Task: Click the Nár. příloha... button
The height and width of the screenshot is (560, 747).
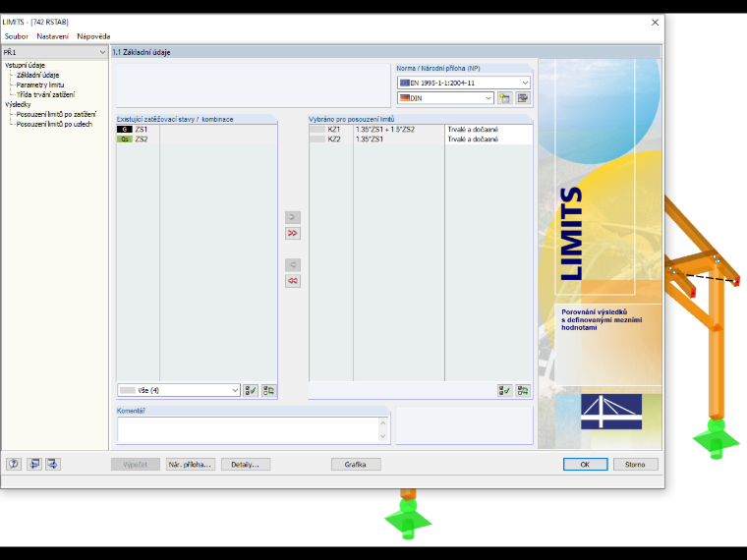Action: click(x=190, y=465)
